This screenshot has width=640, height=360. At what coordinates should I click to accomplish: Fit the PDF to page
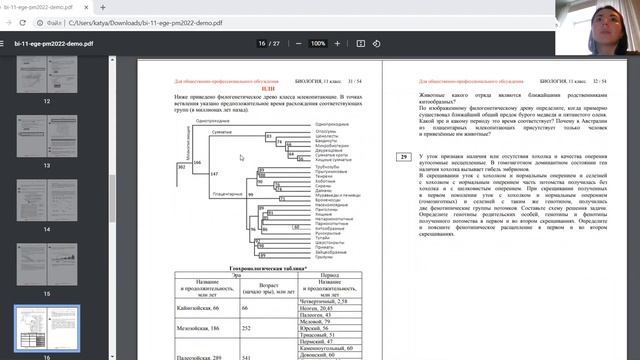point(361,43)
